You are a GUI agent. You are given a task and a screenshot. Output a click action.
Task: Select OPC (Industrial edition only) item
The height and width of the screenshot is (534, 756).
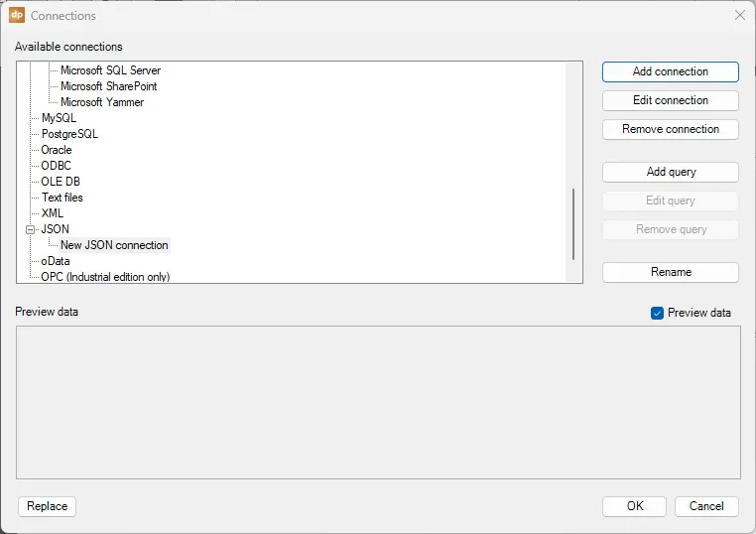(105, 277)
